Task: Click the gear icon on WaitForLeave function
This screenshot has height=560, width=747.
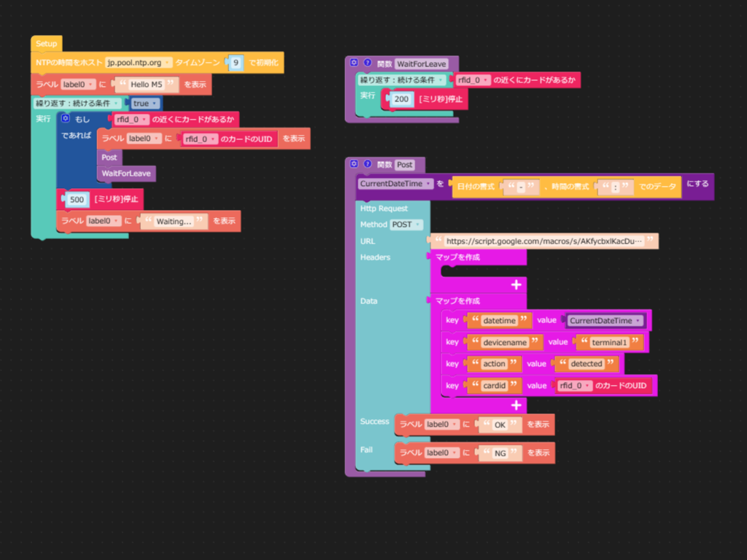Action: [x=355, y=63]
